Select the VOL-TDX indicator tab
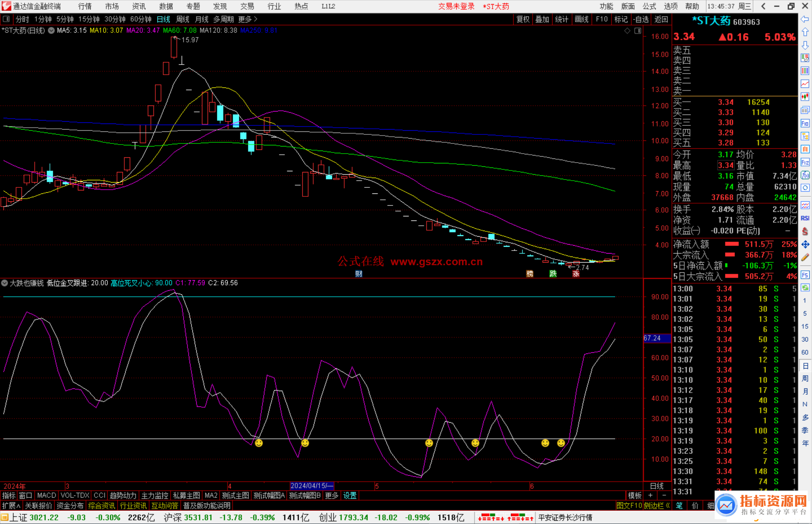The height and width of the screenshot is (524, 812). pyautogui.click(x=75, y=495)
